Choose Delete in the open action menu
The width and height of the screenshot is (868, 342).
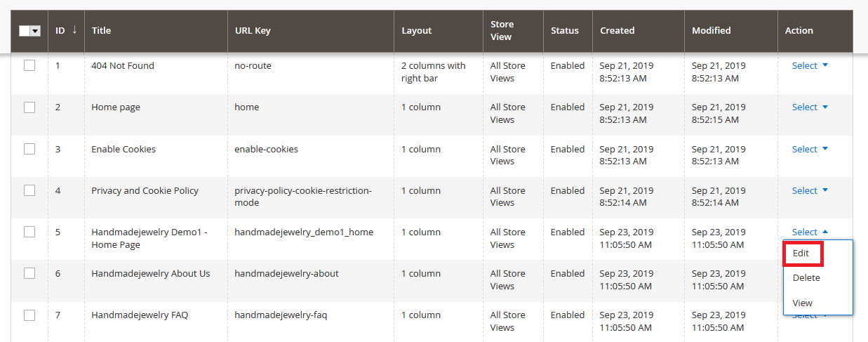806,278
